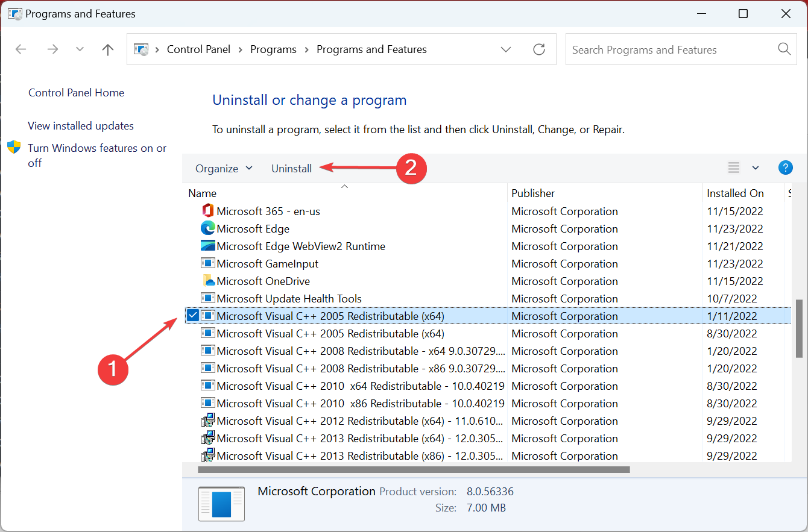Click the Control Panel icon in address bar
The height and width of the screenshot is (532, 808).
tap(140, 49)
